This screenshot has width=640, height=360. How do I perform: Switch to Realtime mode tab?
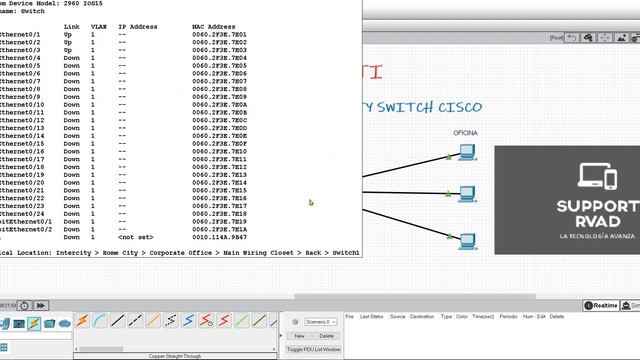[601, 305]
